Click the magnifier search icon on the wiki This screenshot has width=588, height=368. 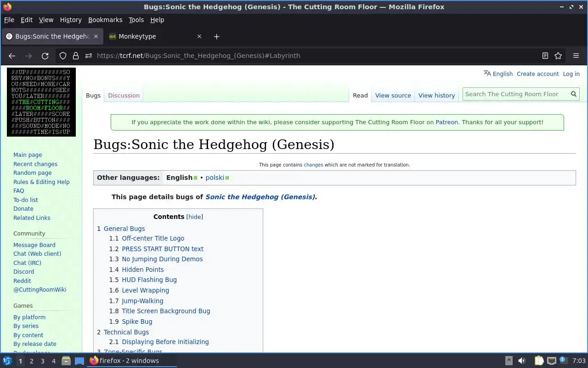(x=574, y=94)
